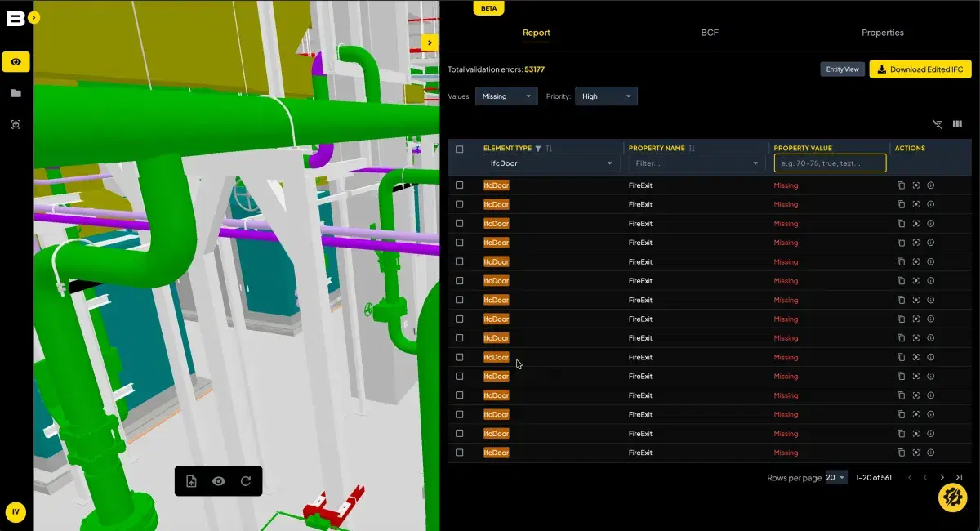Expand the IfcDoor element type filter
980x531 pixels.
550,163
